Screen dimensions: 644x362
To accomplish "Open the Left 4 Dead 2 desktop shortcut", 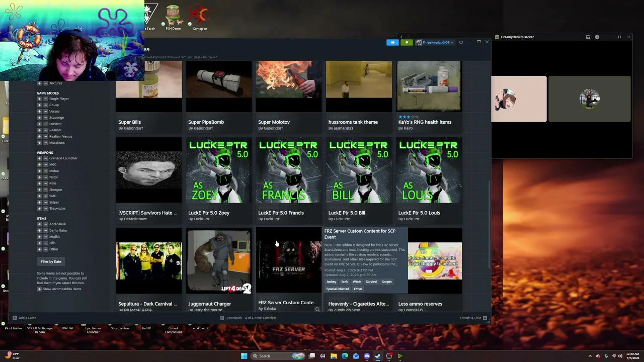I will 200,328.
